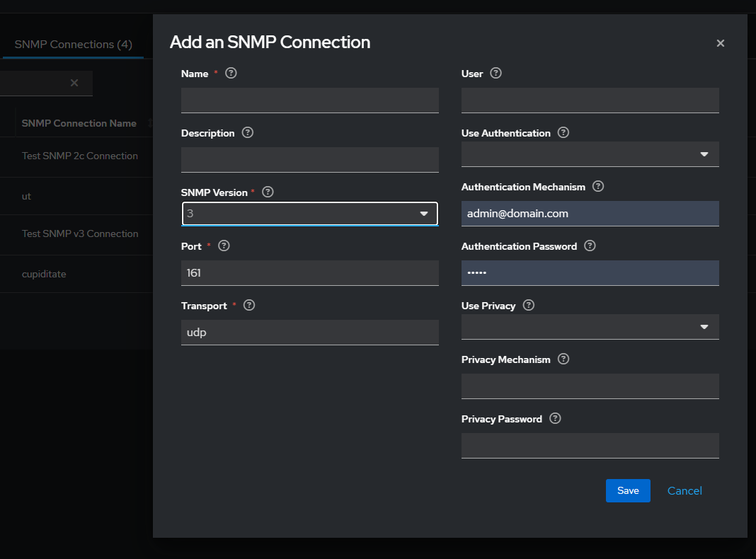756x559 pixels.
Task: Show help for Description field
Action: click(247, 132)
